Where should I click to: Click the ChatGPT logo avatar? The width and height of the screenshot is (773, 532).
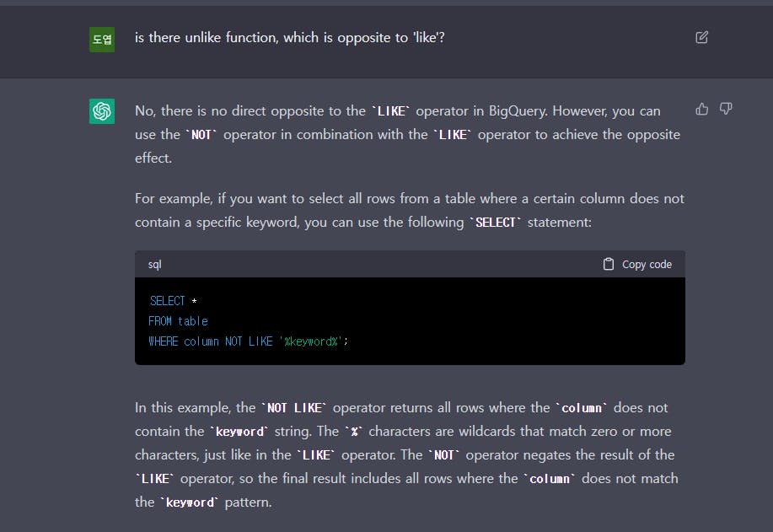pyautogui.click(x=102, y=111)
